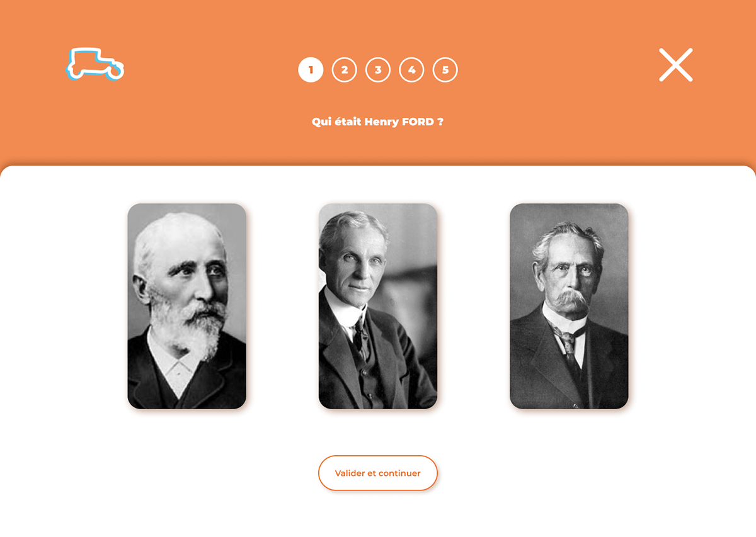Click the outlined circle numbered 2
The width and height of the screenshot is (756, 537).
[345, 70]
